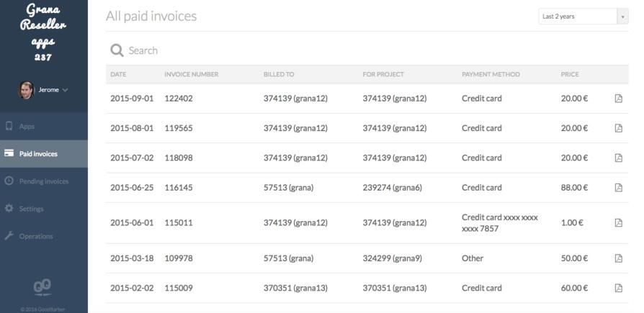Navigate to Operations in sidebar
Image resolution: width=644 pixels, height=313 pixels.
[x=35, y=236]
